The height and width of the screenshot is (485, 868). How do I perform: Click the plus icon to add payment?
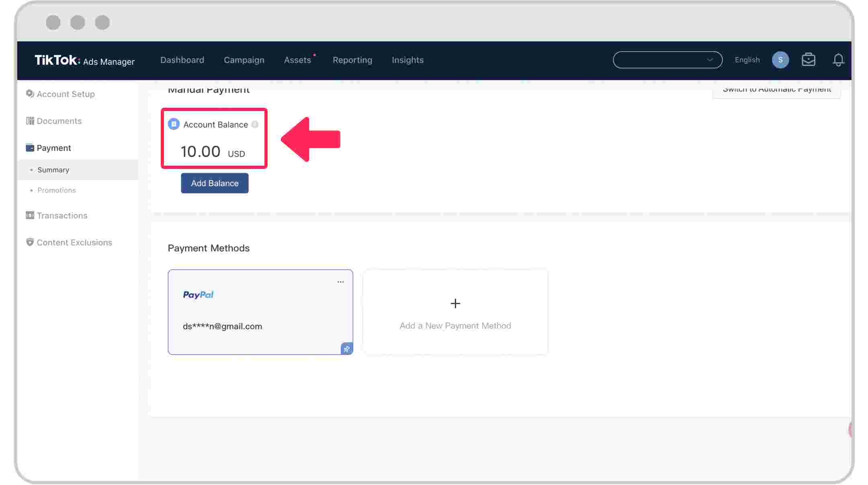(455, 303)
